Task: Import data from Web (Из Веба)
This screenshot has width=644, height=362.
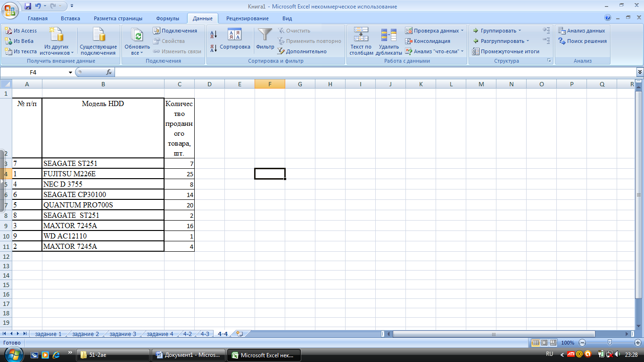Action: [19, 41]
